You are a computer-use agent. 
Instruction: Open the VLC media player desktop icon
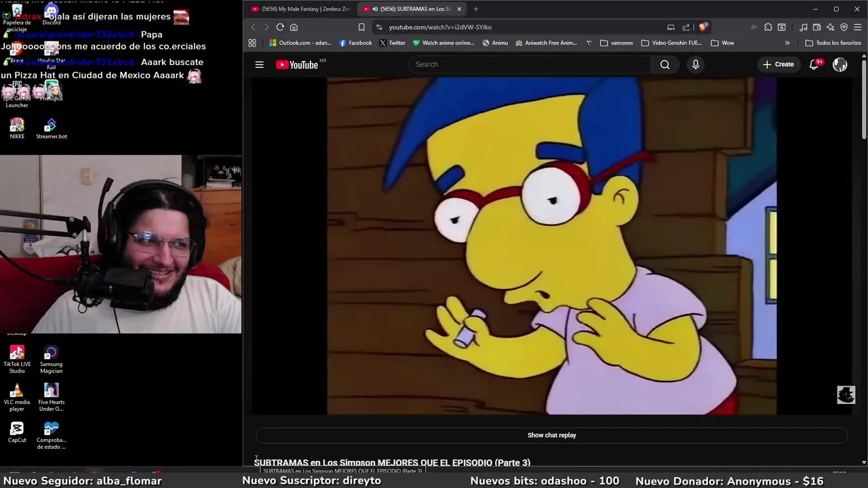pyautogui.click(x=17, y=397)
